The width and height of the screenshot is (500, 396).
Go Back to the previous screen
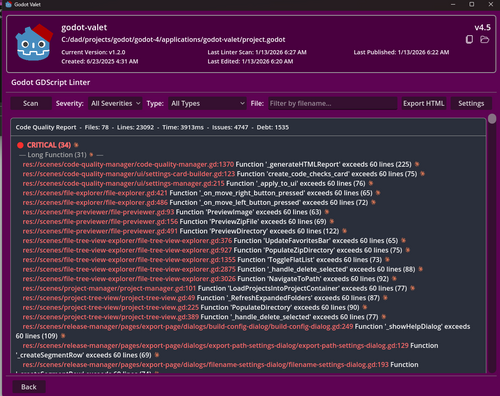[x=29, y=387]
